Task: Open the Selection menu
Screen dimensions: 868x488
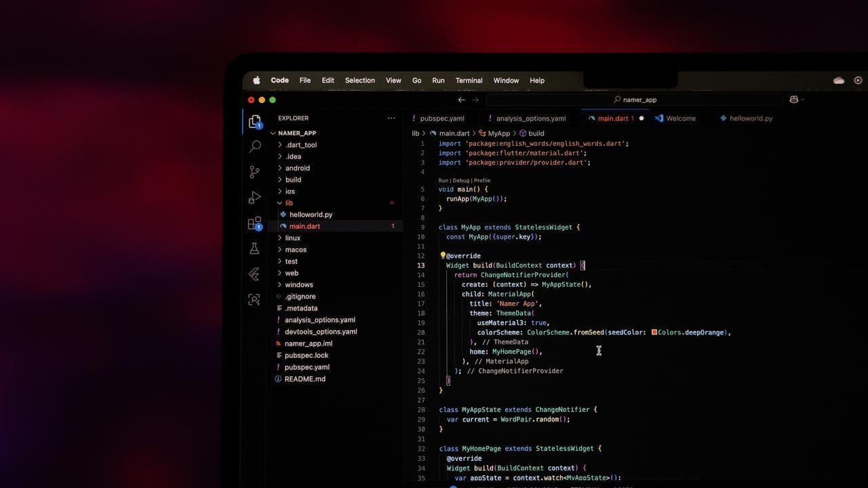Action: (x=360, y=81)
